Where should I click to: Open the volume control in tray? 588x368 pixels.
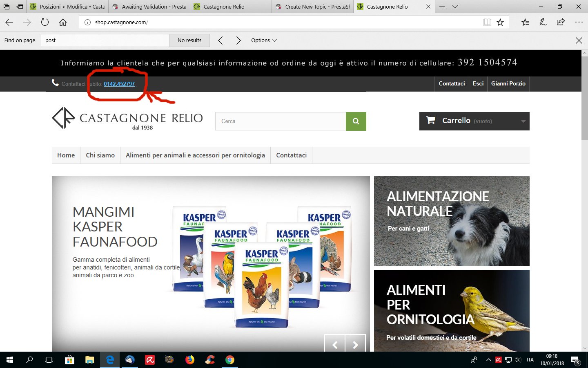(518, 360)
